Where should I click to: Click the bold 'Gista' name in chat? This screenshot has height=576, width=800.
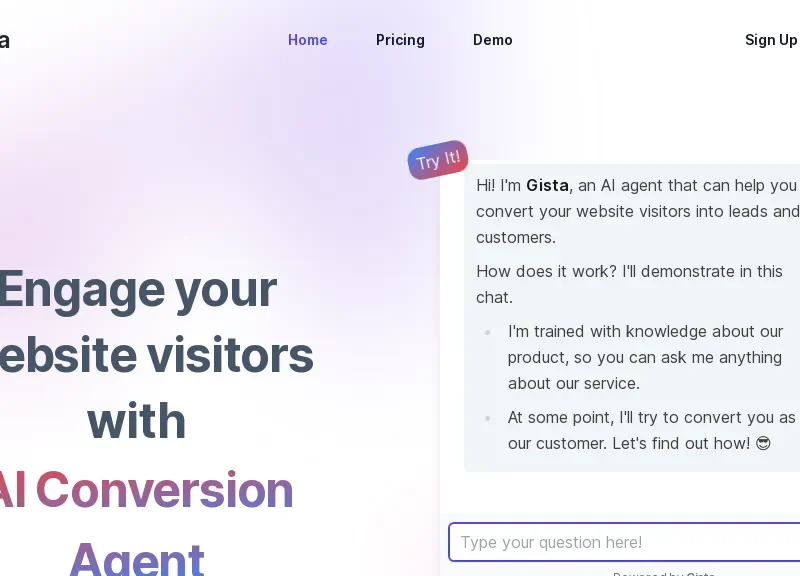point(547,185)
